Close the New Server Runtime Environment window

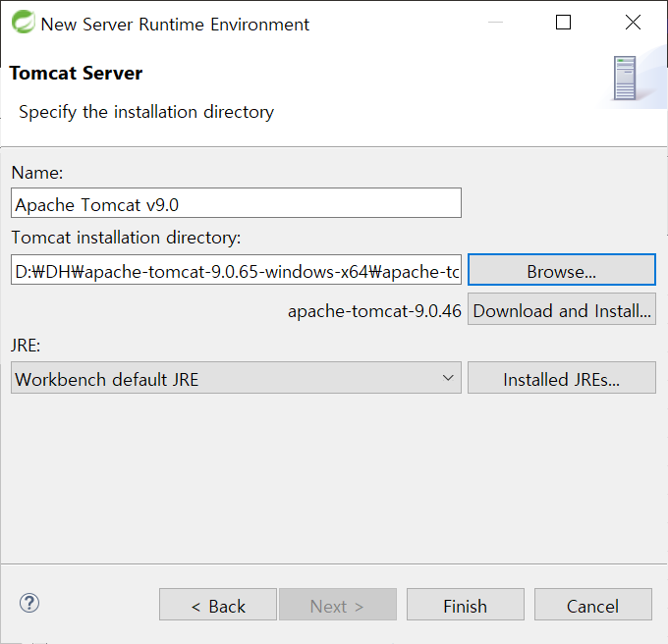coord(633,23)
